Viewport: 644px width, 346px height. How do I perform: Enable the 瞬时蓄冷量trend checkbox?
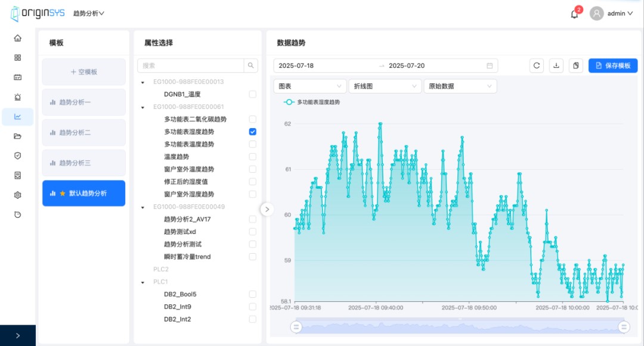pyautogui.click(x=253, y=257)
